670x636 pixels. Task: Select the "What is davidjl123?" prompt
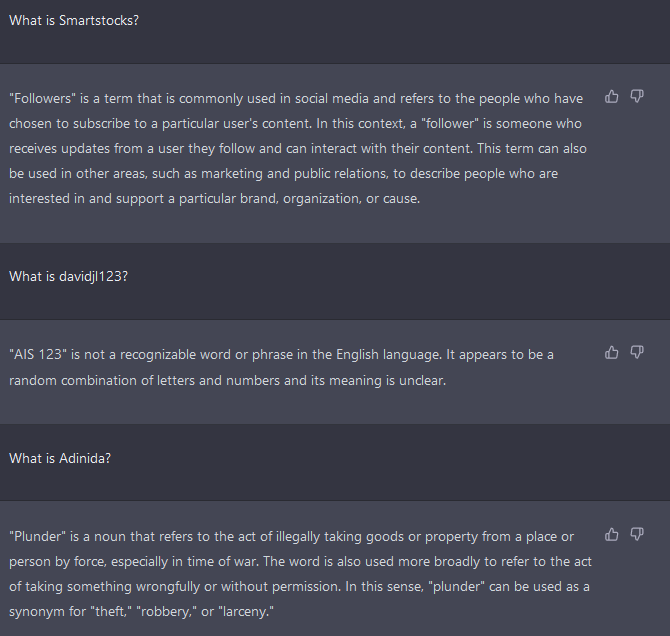tap(68, 277)
